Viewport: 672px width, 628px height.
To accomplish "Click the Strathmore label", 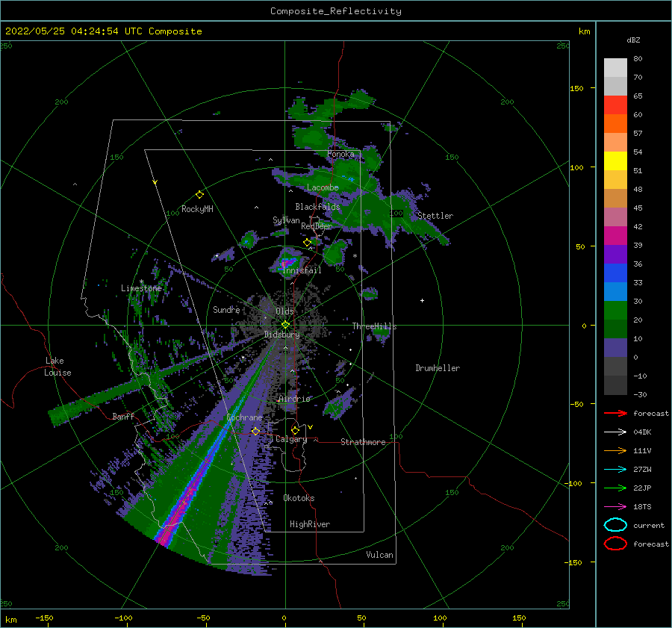I will [x=363, y=442].
